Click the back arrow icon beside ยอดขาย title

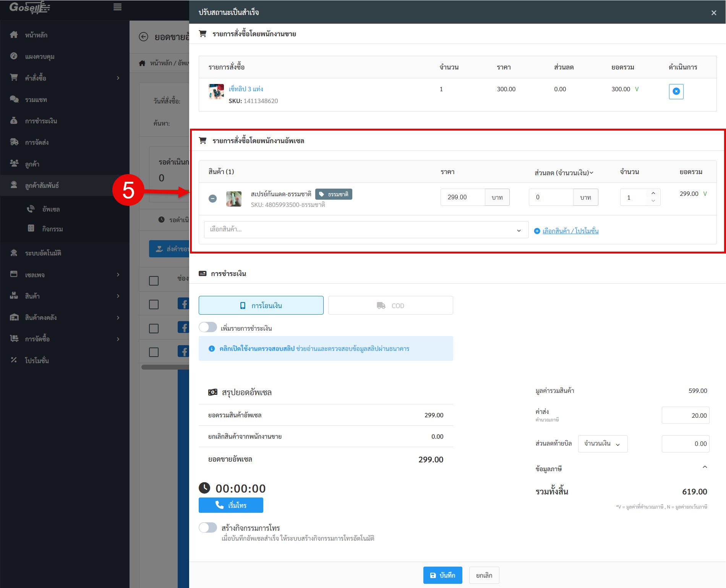tap(143, 37)
